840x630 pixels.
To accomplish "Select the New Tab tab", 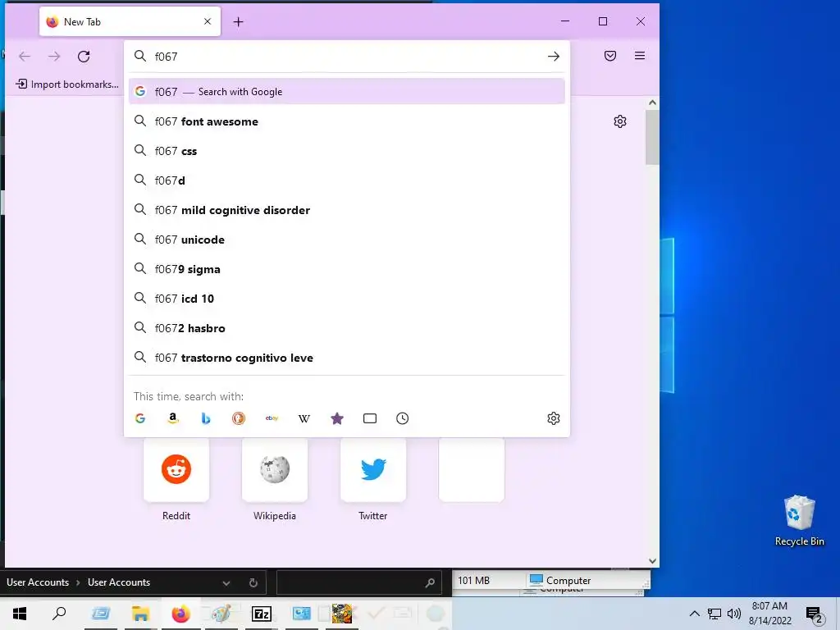I will [x=130, y=21].
